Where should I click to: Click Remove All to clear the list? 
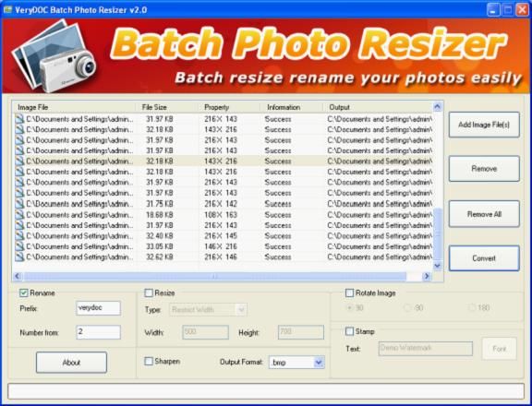484,214
